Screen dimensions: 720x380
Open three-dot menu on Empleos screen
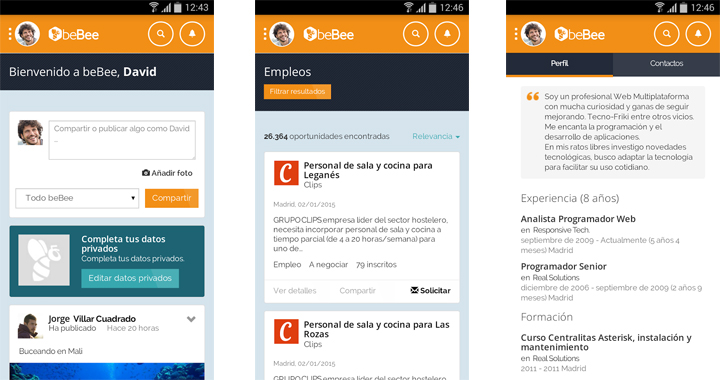coord(264,34)
